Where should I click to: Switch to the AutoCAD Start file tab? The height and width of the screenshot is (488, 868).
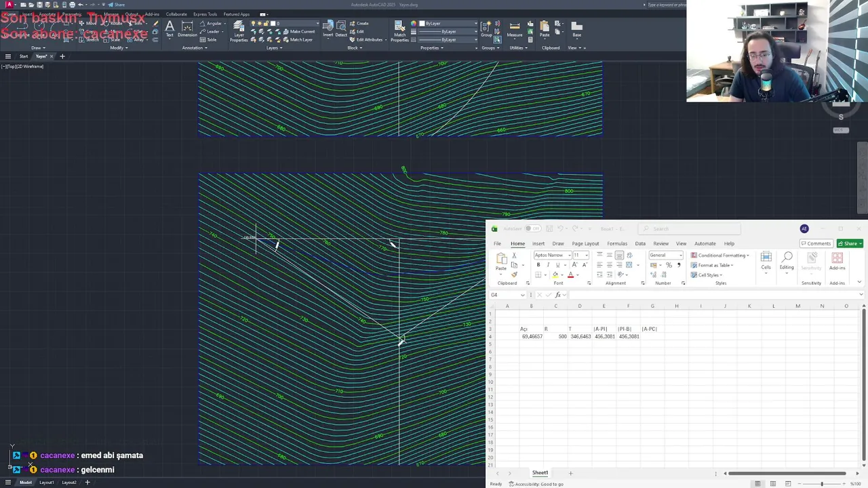[24, 56]
